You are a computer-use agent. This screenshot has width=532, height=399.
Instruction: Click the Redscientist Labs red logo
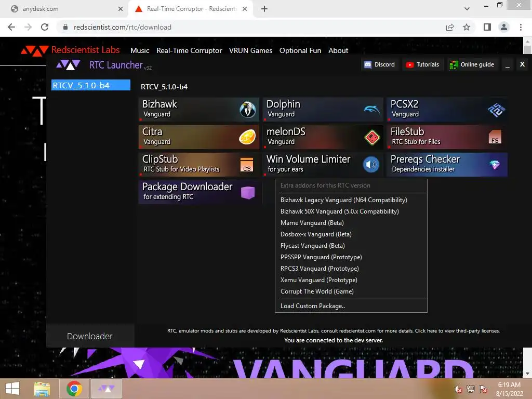pyautogui.click(x=35, y=50)
